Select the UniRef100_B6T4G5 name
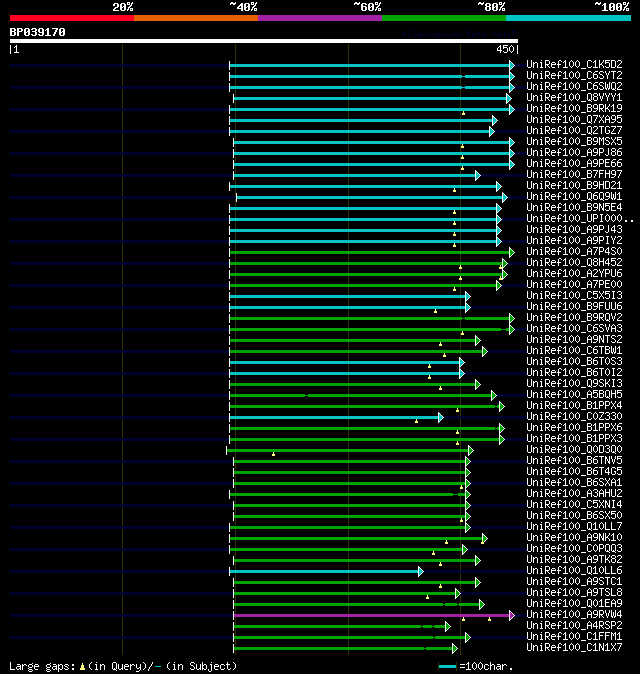 [574, 472]
